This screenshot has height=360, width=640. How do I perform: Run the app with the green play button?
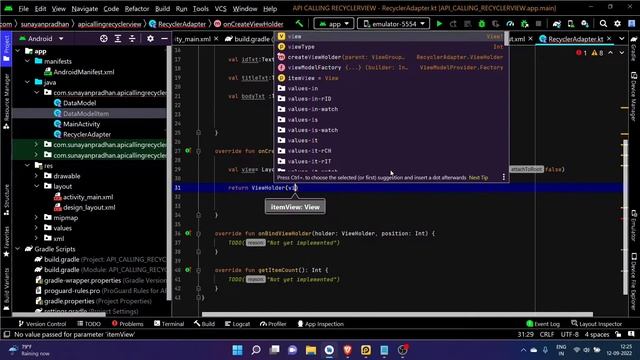click(x=439, y=24)
